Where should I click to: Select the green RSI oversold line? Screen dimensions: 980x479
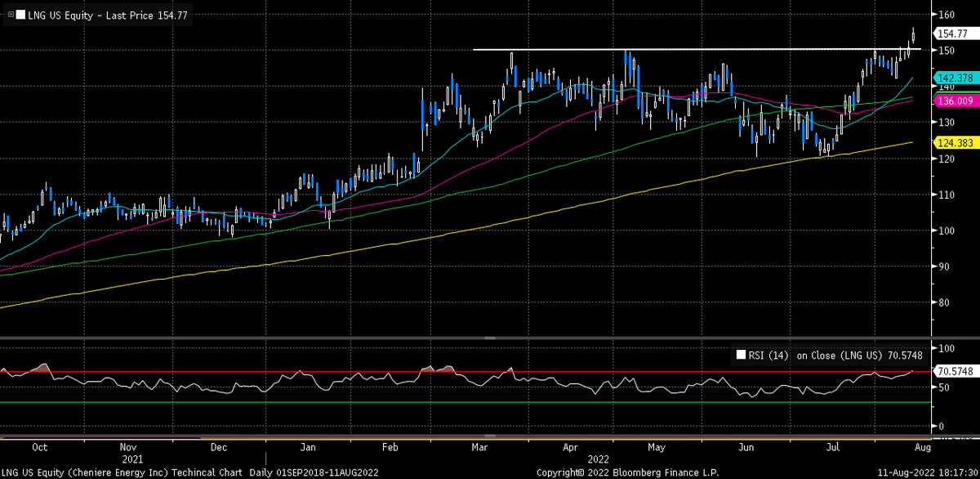465,402
